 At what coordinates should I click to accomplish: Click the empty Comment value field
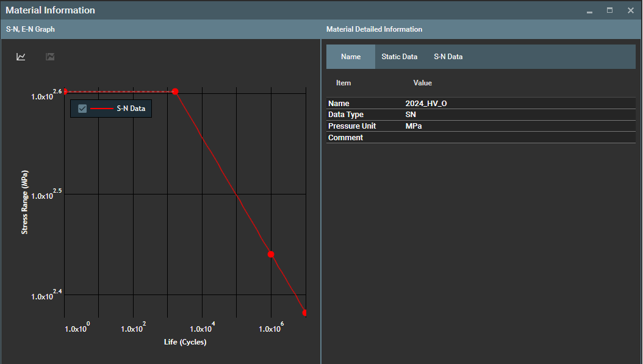pos(519,138)
